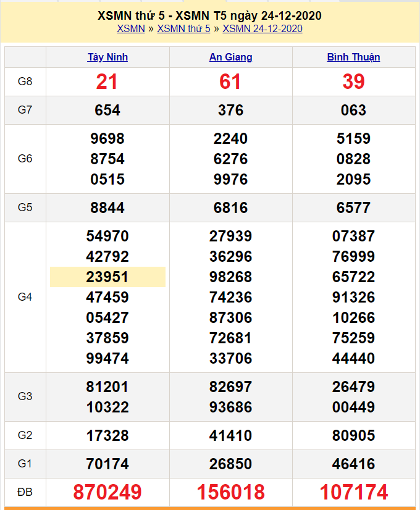Open the An Giang province link

[x=230, y=57]
